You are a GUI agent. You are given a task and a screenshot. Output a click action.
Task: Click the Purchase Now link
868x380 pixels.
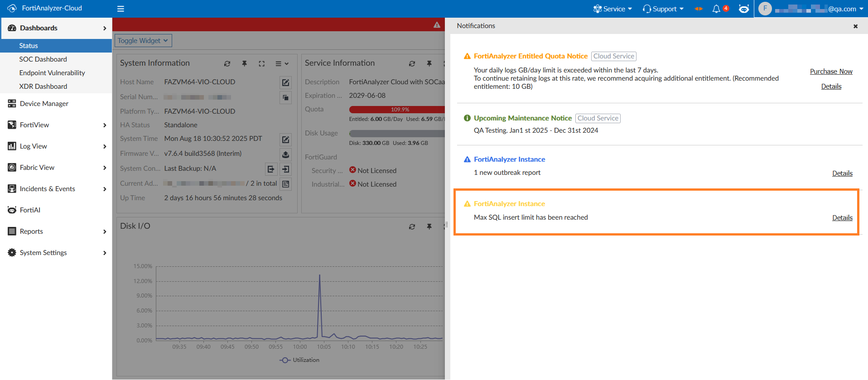[x=831, y=72]
